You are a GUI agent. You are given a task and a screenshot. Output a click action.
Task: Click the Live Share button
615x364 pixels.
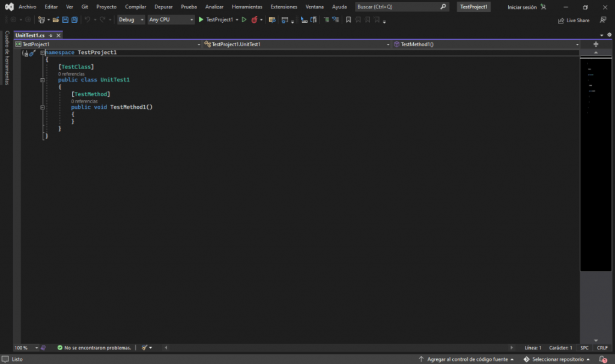(x=574, y=20)
